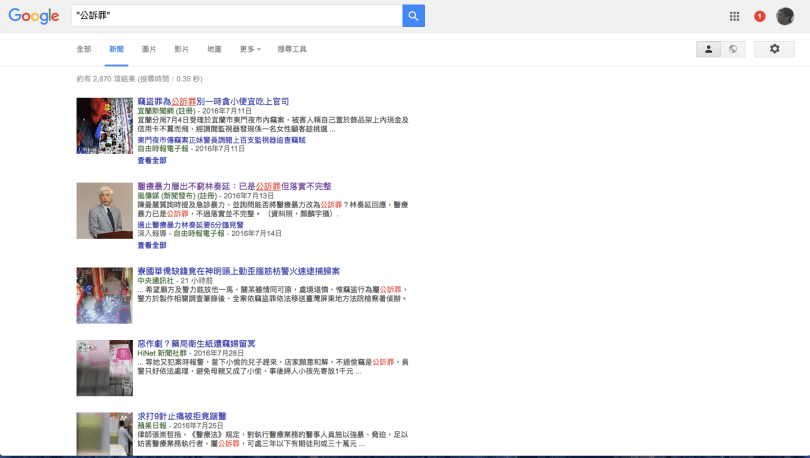
Task: Click the source text 中央通訊社
Action: pyautogui.click(x=155, y=280)
